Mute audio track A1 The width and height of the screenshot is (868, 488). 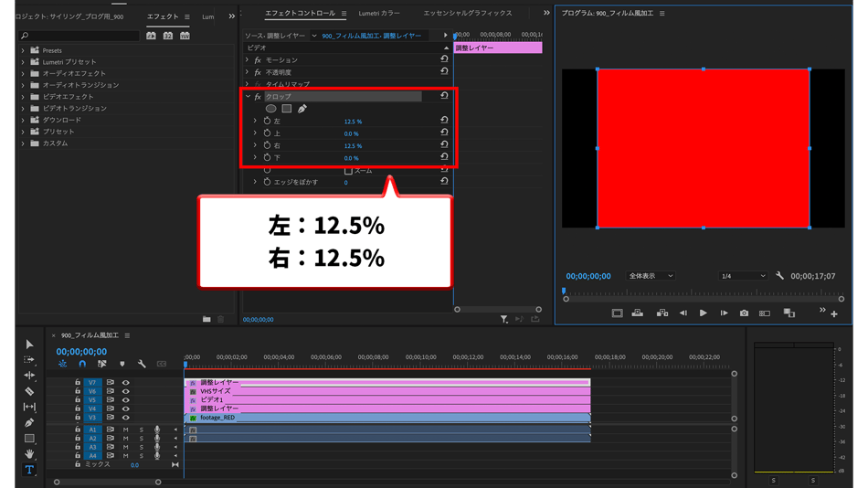tap(126, 430)
